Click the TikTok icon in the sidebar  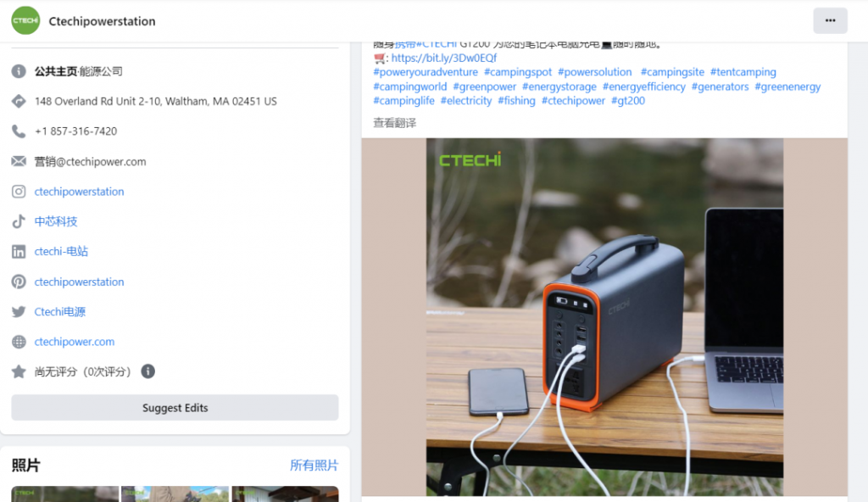pyautogui.click(x=19, y=221)
